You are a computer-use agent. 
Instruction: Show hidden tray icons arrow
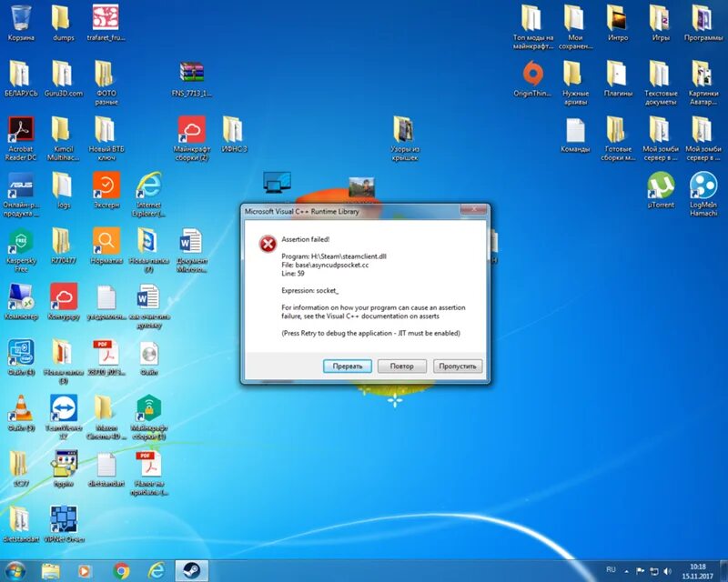[626, 571]
